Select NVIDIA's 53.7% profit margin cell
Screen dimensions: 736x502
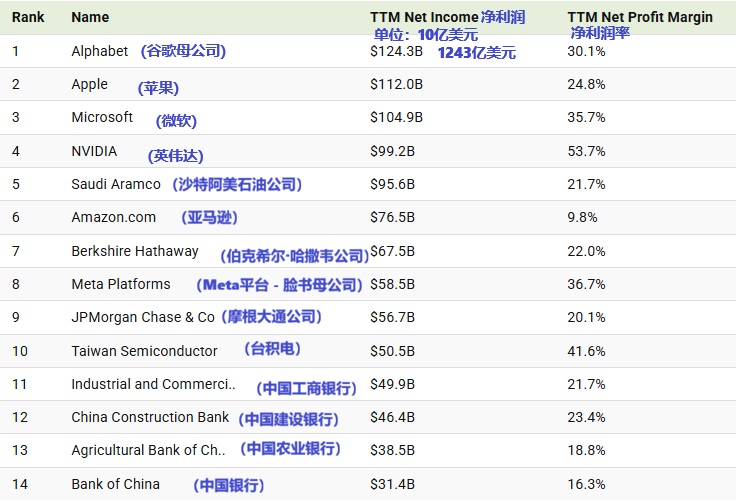586,151
